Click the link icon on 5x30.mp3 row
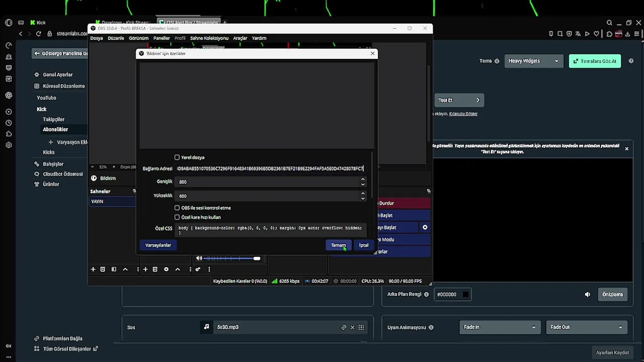 344,327
